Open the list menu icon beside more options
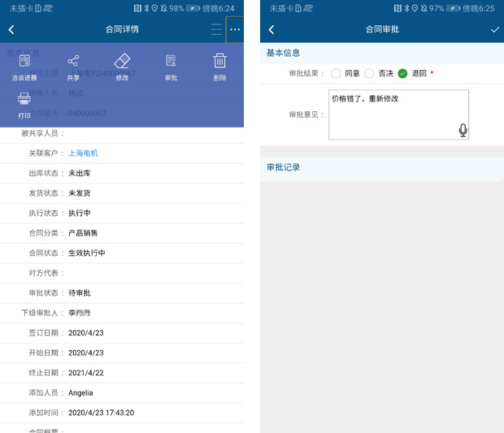Screen dimensions: 504x433 click(x=215, y=29)
